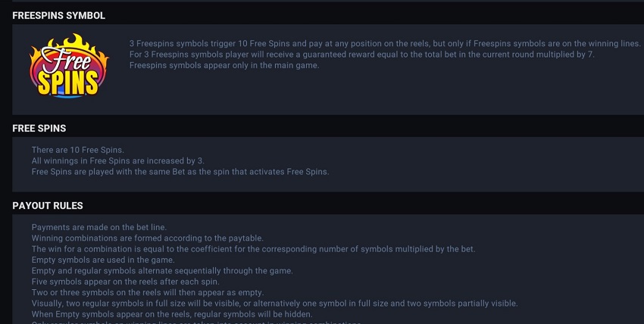Click 'Two or three symbols on the reels' line

[x=148, y=292]
